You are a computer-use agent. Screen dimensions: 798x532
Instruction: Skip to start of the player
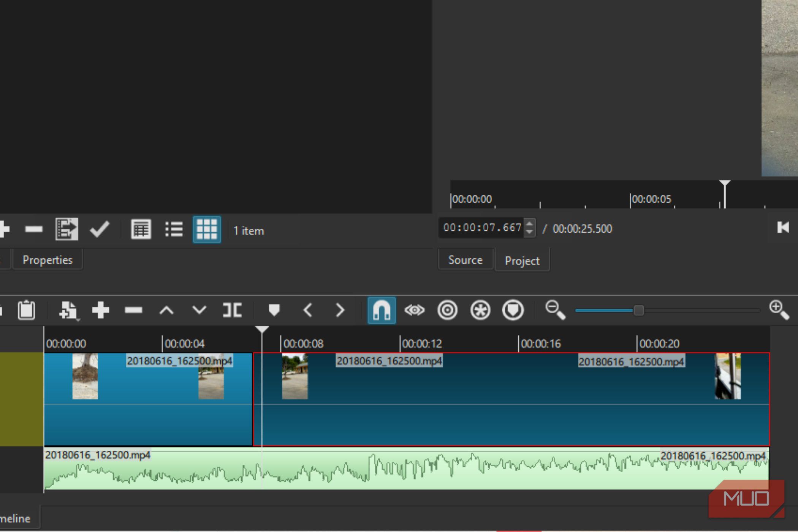click(x=783, y=228)
